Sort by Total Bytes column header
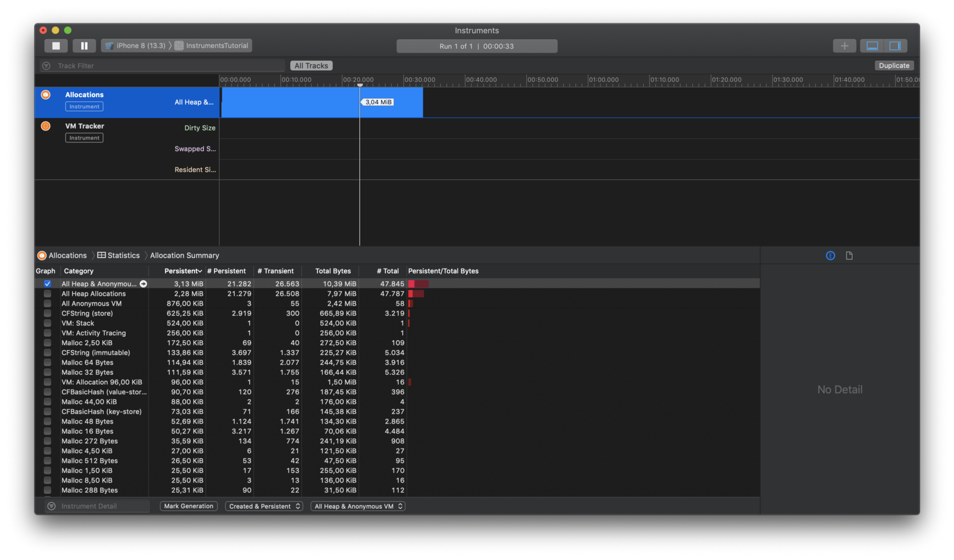The width and height of the screenshot is (954, 560). click(331, 271)
